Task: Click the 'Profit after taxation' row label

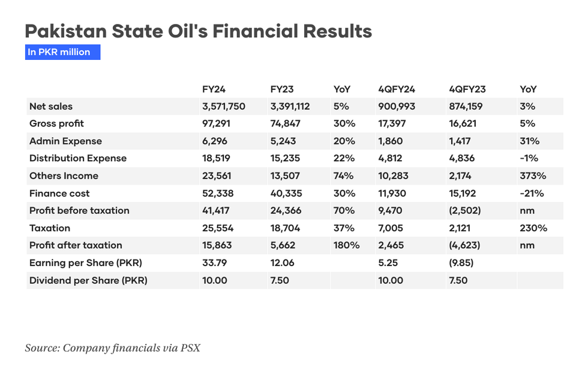Action: 76,245
